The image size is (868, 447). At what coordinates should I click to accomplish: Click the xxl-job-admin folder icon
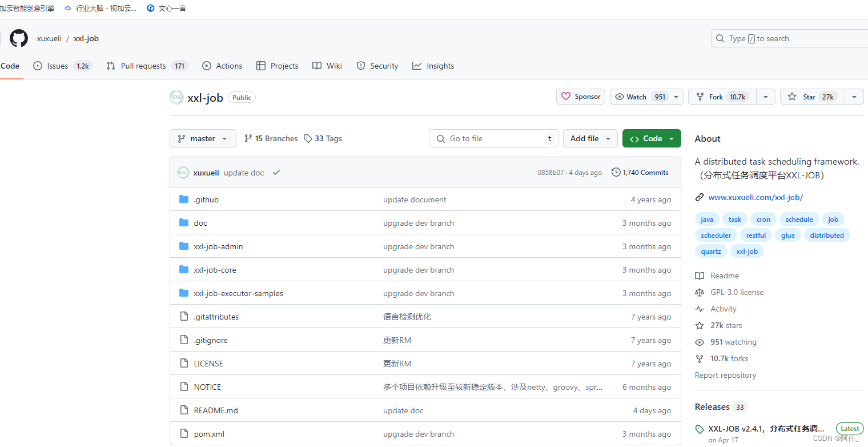point(184,246)
